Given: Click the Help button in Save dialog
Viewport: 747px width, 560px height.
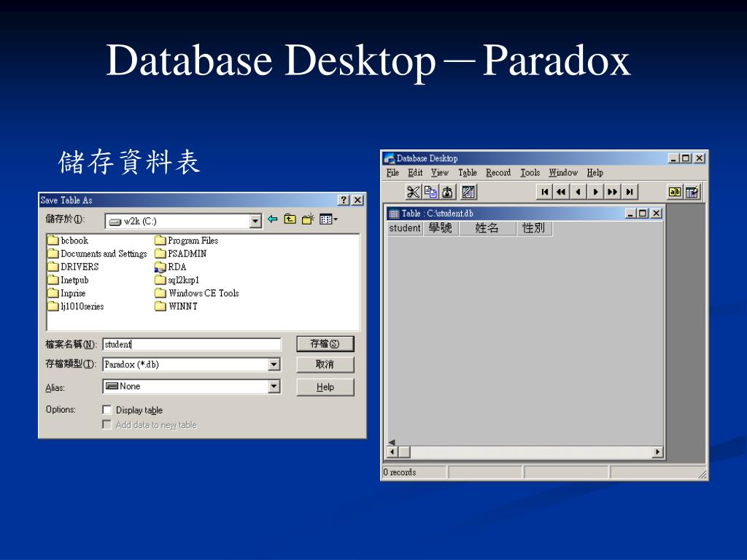Looking at the screenshot, I should pyautogui.click(x=325, y=387).
